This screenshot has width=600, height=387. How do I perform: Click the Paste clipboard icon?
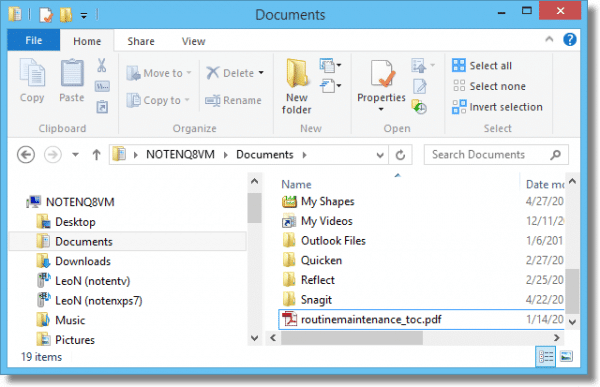[72, 73]
